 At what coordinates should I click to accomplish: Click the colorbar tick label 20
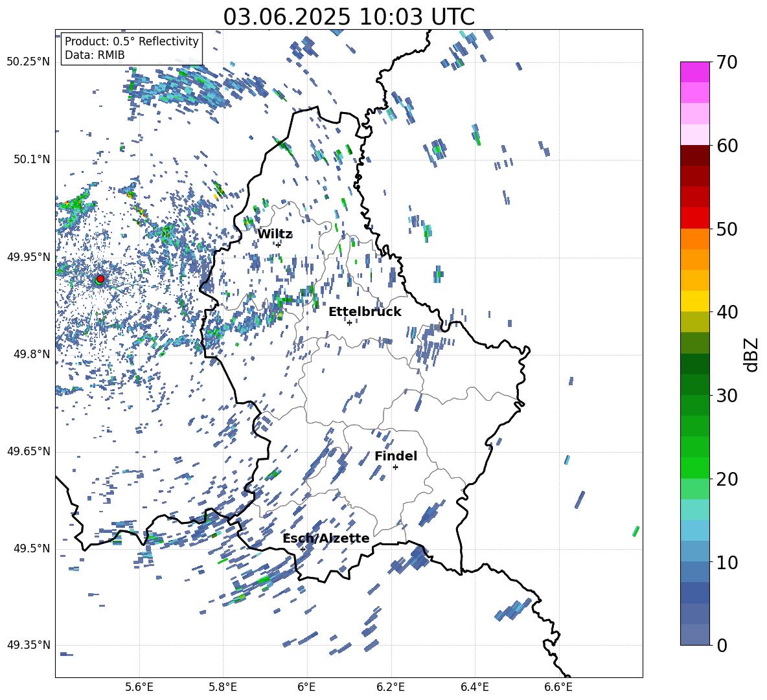coord(727,479)
